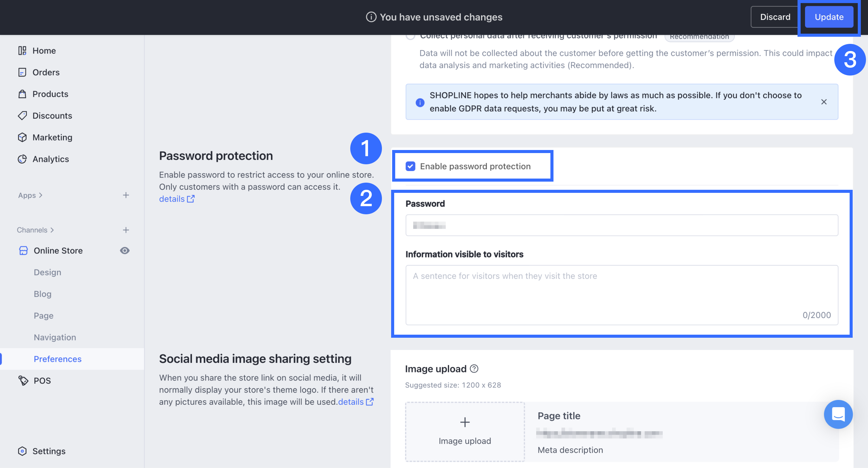Screen dimensions: 868x468
Task: Uncheck Enable password protection checkbox
Action: [x=411, y=166]
